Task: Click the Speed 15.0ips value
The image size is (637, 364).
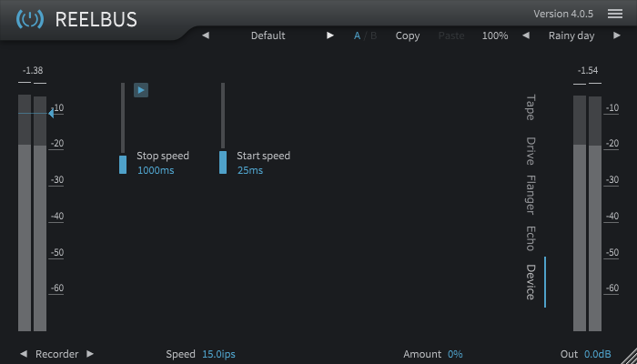Action: click(218, 354)
